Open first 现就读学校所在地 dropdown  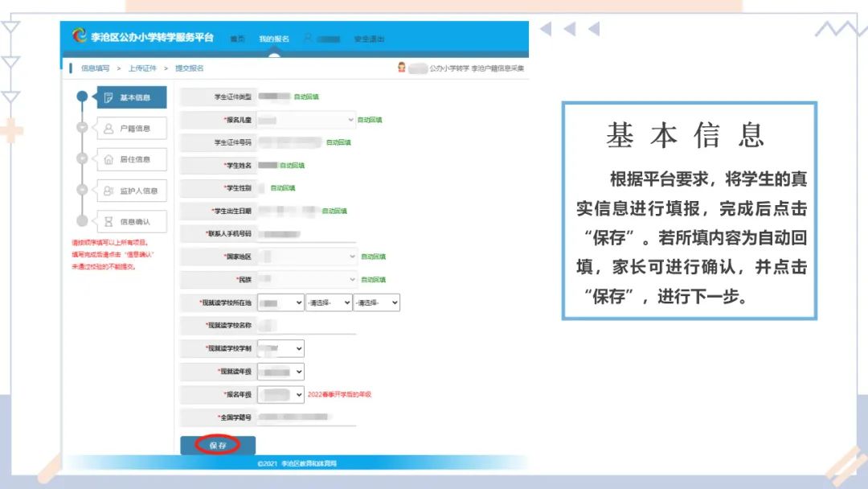click(x=280, y=302)
